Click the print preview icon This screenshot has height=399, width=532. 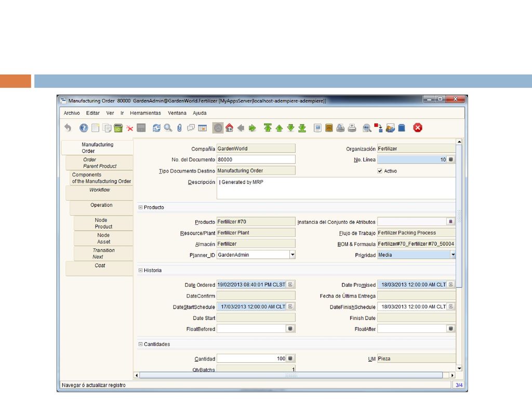click(x=340, y=128)
